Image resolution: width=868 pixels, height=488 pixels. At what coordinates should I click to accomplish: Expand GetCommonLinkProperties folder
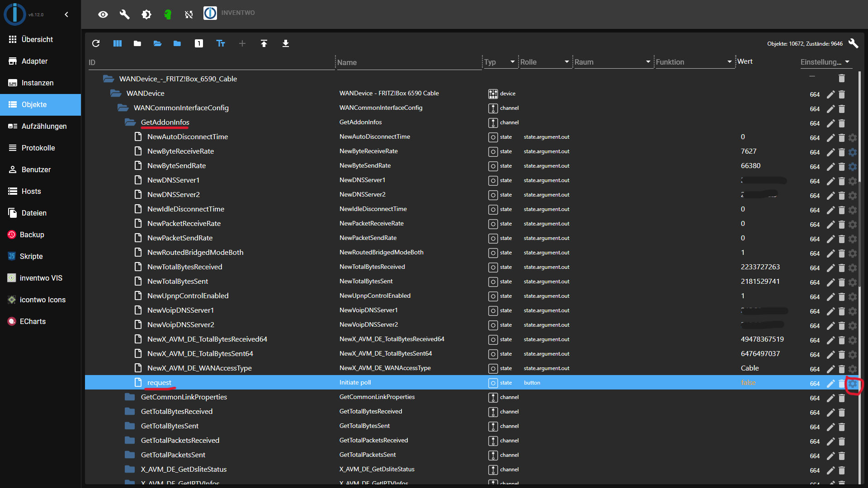[130, 397]
